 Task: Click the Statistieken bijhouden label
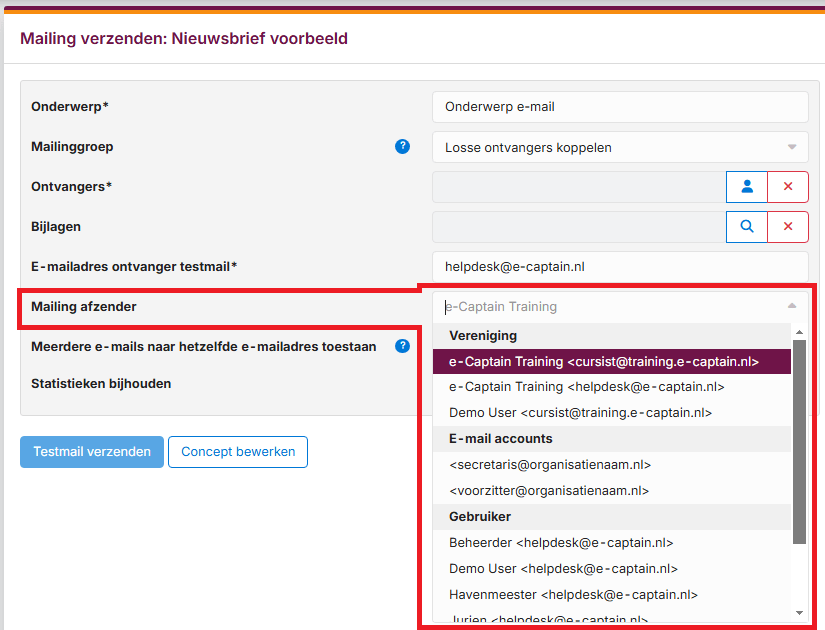coord(101,384)
